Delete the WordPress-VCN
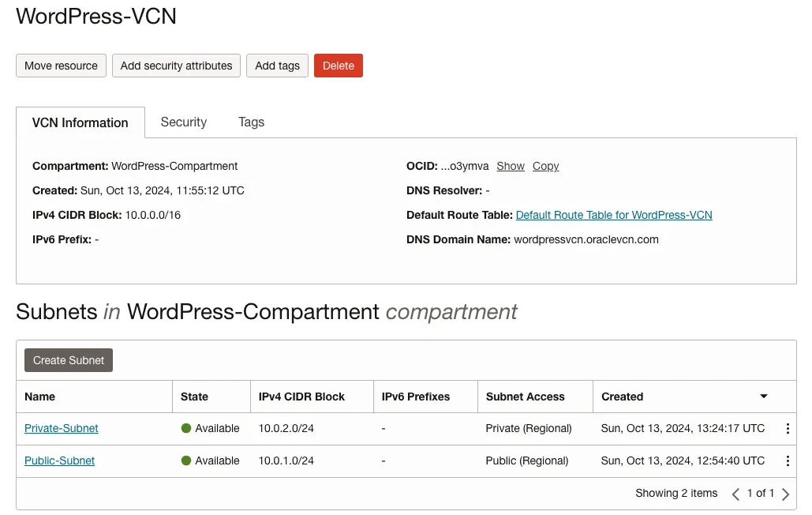The image size is (812, 515). 338,66
